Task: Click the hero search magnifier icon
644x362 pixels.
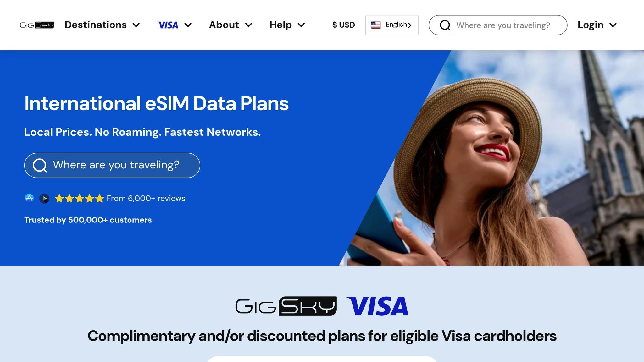Action: click(40, 165)
